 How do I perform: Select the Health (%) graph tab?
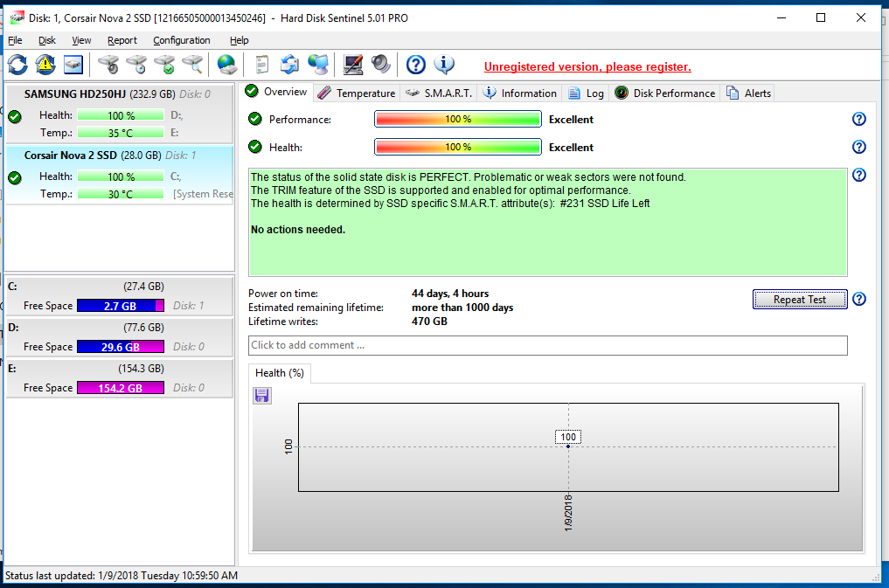(280, 373)
